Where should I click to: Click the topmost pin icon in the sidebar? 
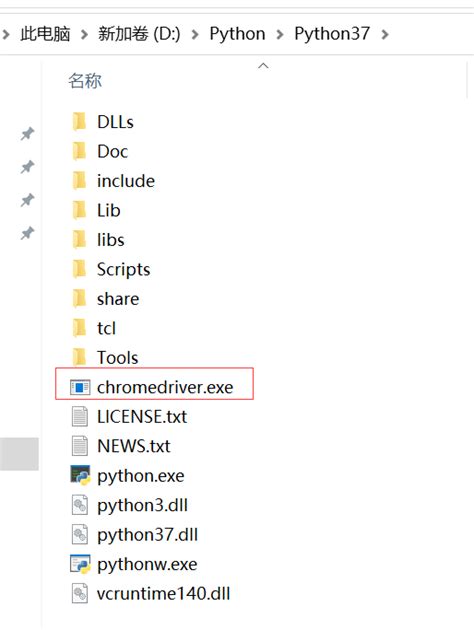click(x=27, y=134)
